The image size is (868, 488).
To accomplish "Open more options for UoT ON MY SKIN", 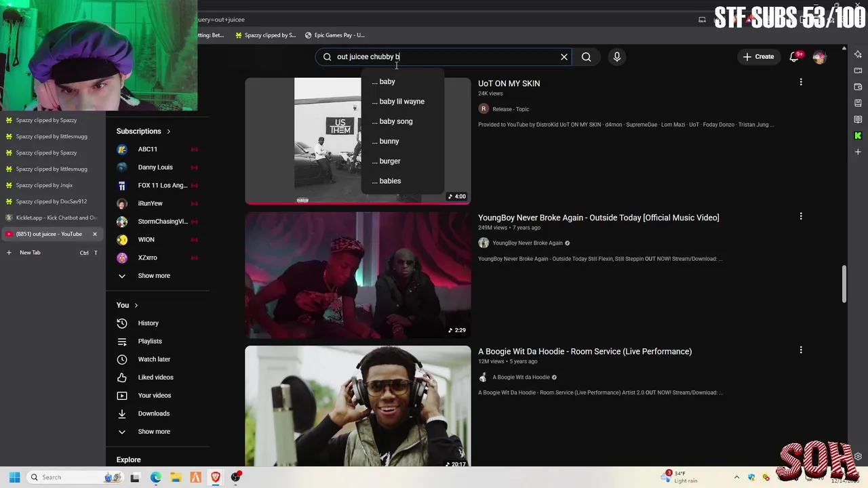I will tap(801, 82).
